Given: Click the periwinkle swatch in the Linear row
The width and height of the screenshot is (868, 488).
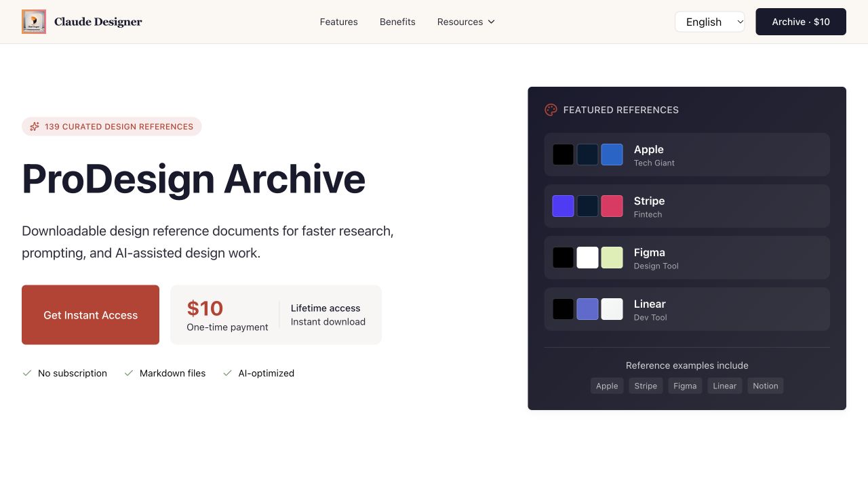Looking at the screenshot, I should point(588,309).
